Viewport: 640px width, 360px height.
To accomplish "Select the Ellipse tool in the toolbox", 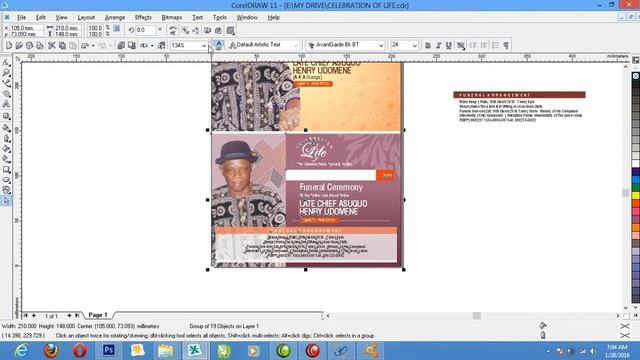I will click(x=6, y=180).
